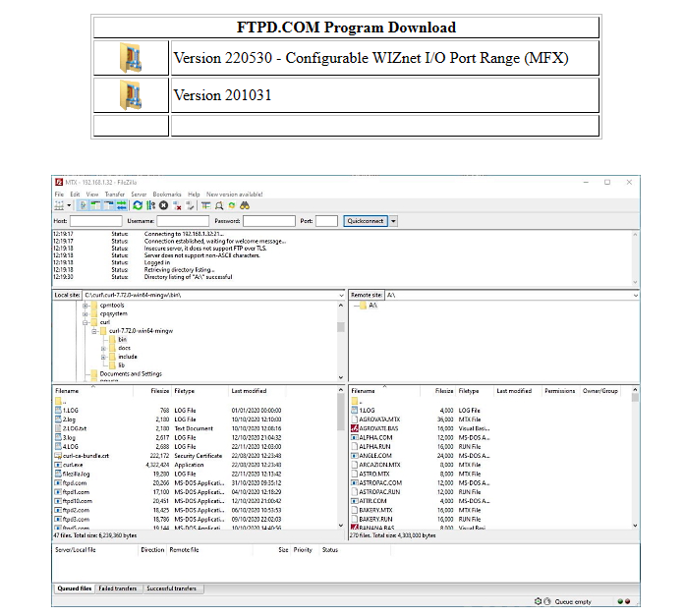This screenshot has width=685, height=616.
Task: Open the Bookmarks menu
Action: (167, 195)
